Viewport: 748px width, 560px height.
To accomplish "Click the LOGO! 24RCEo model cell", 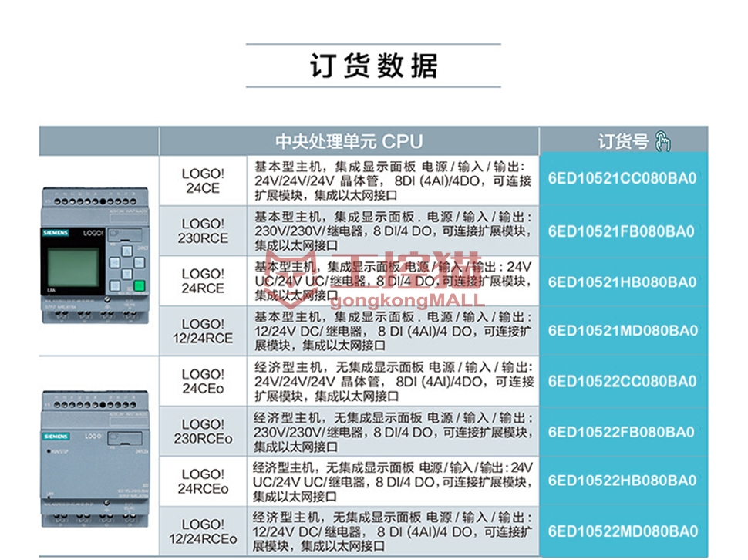I will pyautogui.click(x=203, y=481).
